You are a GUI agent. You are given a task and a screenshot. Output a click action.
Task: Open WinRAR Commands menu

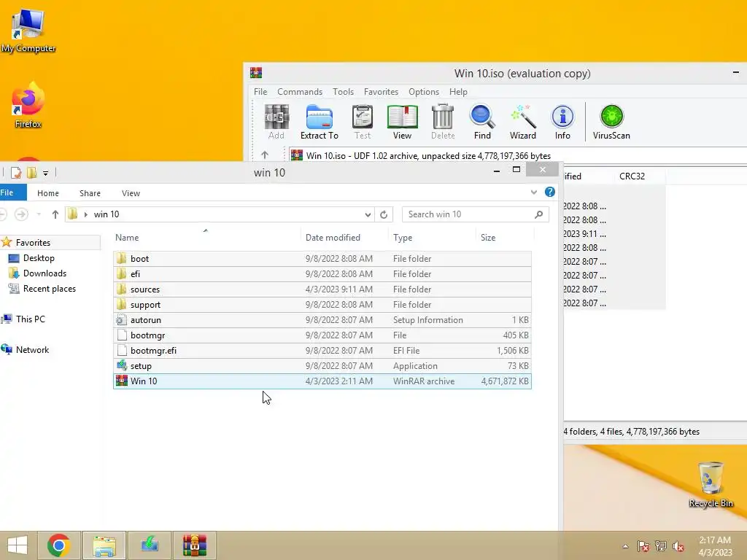coord(300,91)
